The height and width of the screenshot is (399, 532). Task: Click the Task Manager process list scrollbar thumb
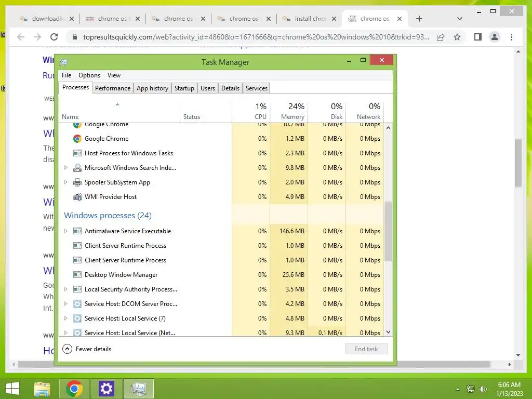click(x=388, y=231)
